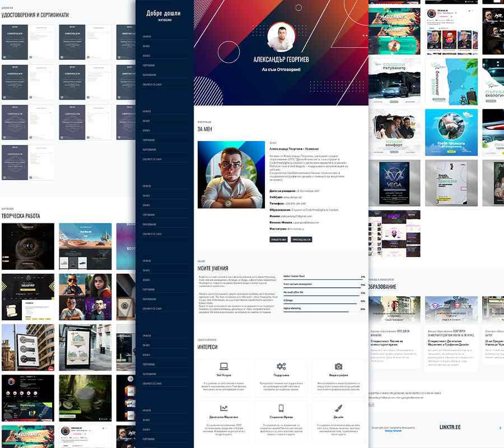Open the www.okoeye.net website link
Image resolution: width=504 pixels, height=448 pixels.
coord(293,197)
